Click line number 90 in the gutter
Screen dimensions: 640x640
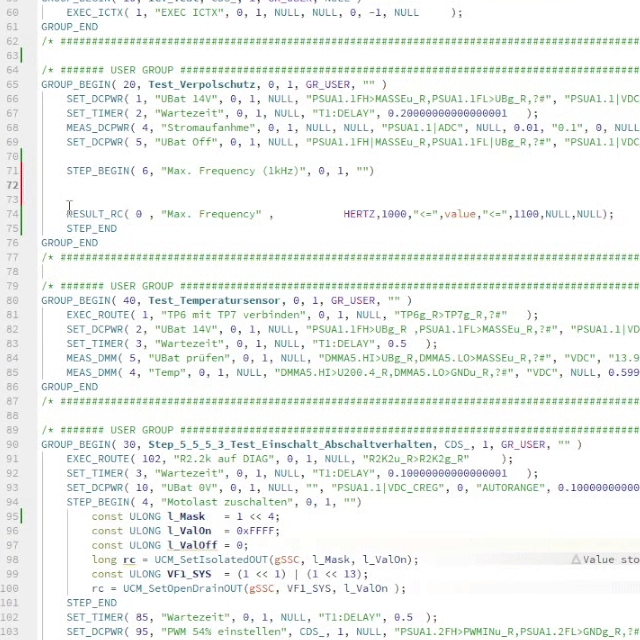tap(12, 444)
